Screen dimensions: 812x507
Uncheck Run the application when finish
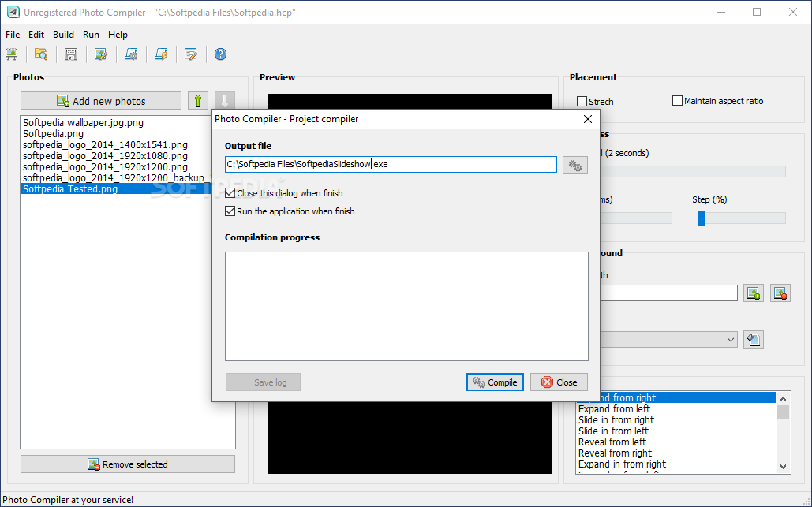[x=230, y=211]
